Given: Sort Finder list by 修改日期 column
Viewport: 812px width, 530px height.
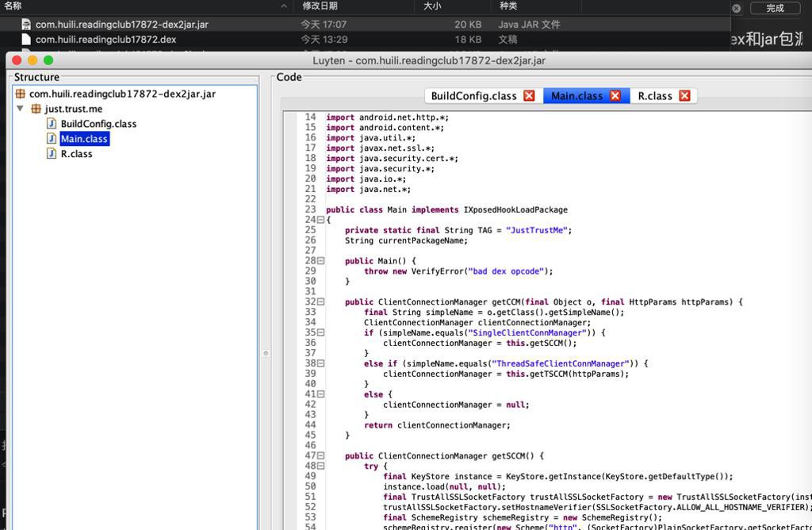Looking at the screenshot, I should point(320,6).
